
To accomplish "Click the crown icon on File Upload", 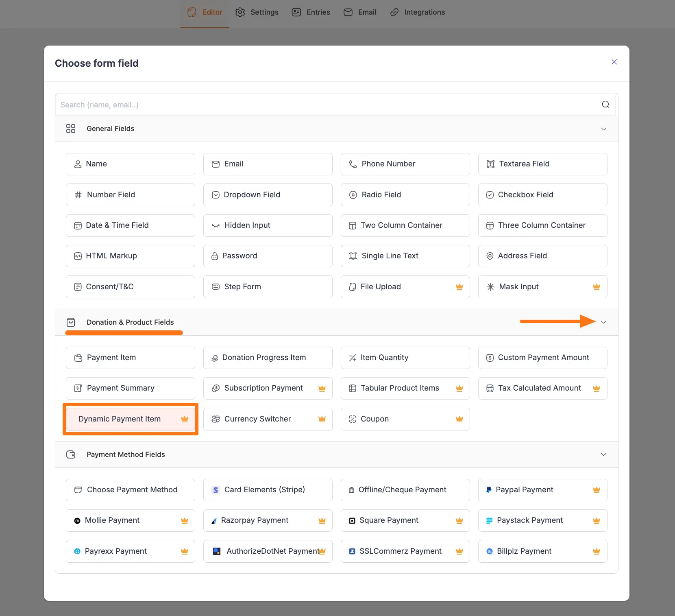I will [x=459, y=286].
